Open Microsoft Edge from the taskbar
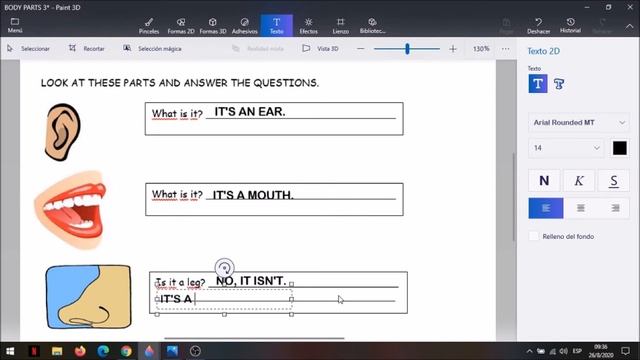 point(103,351)
